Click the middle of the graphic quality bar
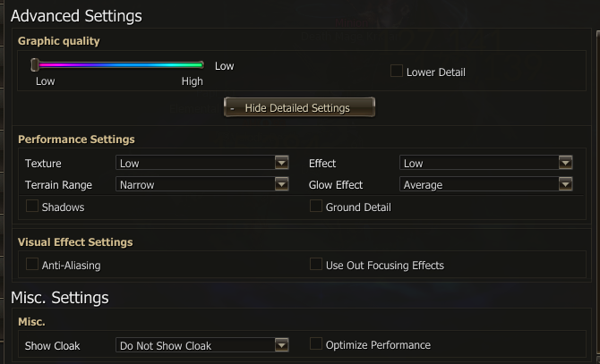 [x=119, y=64]
